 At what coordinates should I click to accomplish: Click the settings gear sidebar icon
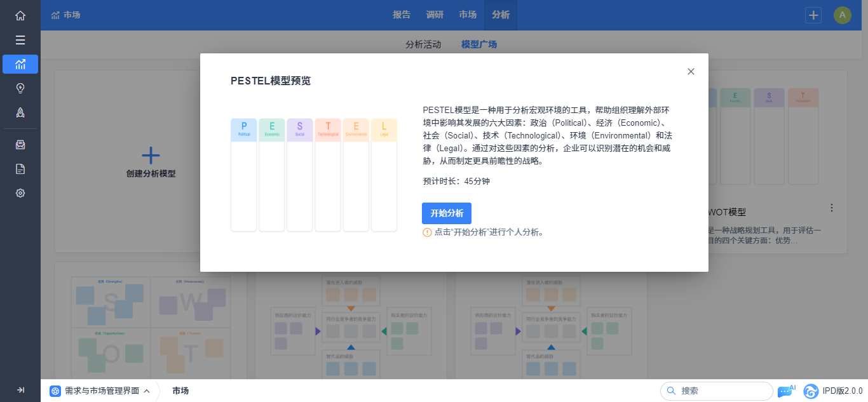[20, 193]
